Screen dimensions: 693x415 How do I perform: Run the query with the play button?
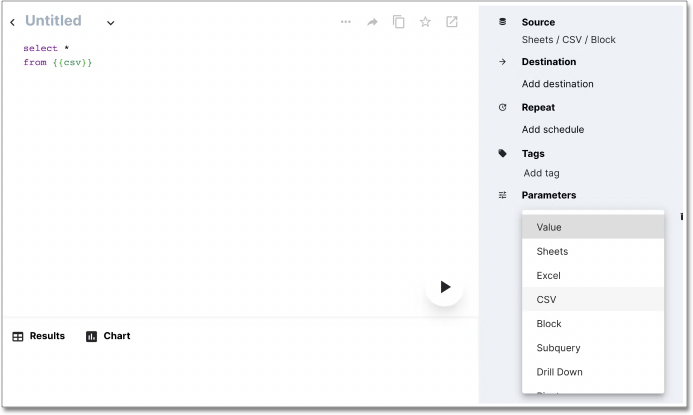click(x=444, y=287)
